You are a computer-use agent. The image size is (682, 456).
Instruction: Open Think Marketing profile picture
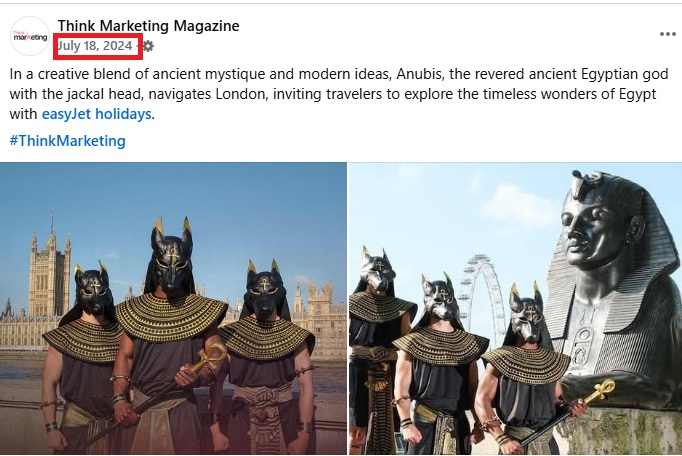pyautogui.click(x=30, y=36)
